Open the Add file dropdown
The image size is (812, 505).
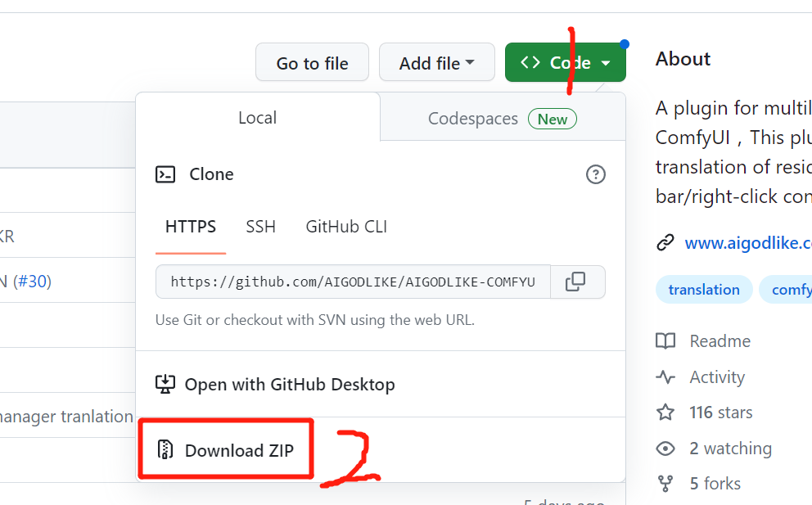click(436, 62)
